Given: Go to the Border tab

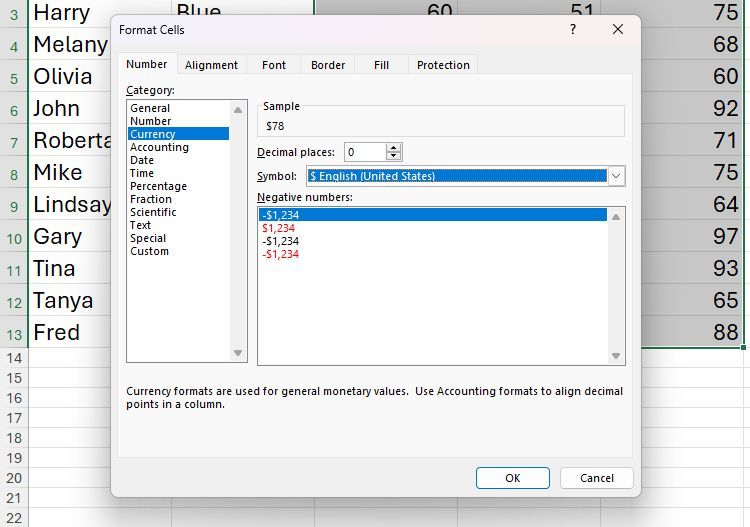Looking at the screenshot, I should [328, 65].
